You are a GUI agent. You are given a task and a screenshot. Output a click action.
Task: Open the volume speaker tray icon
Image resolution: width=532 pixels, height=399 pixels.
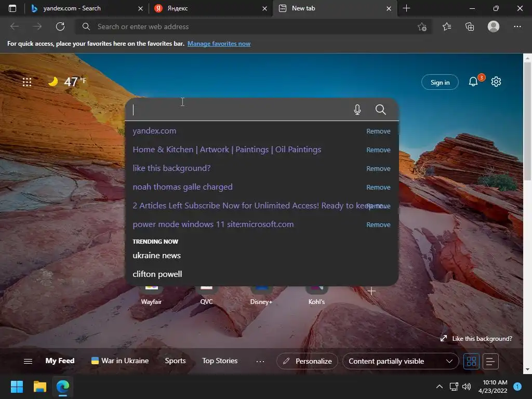467,387
